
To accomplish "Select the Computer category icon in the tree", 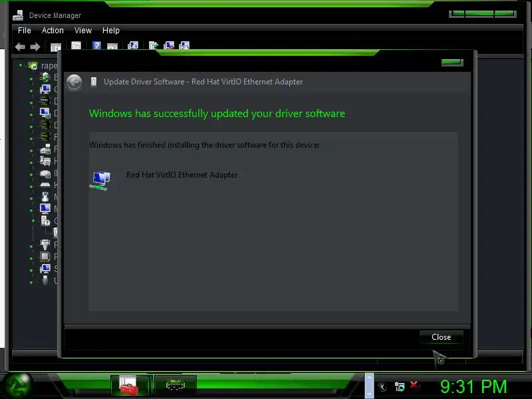I will coord(45,90).
